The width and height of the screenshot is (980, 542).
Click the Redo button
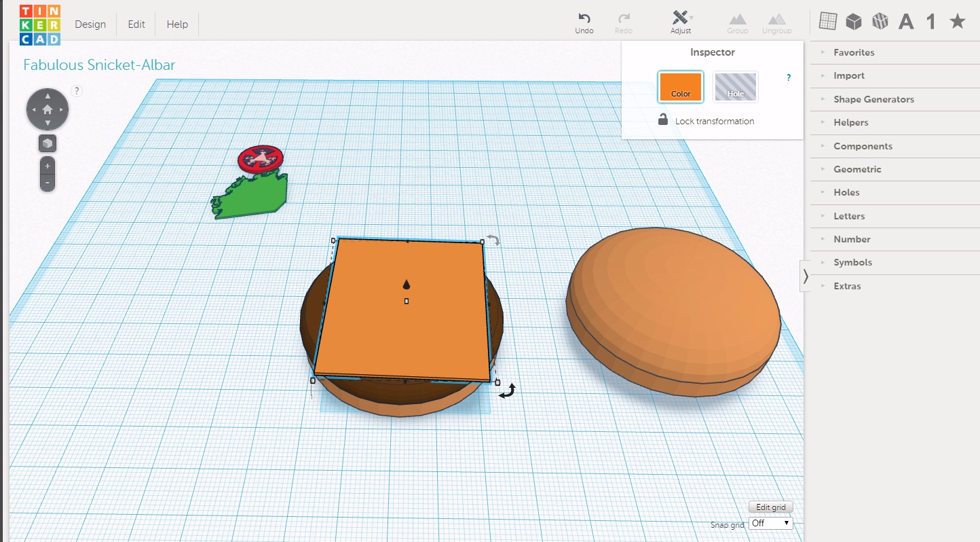(624, 23)
